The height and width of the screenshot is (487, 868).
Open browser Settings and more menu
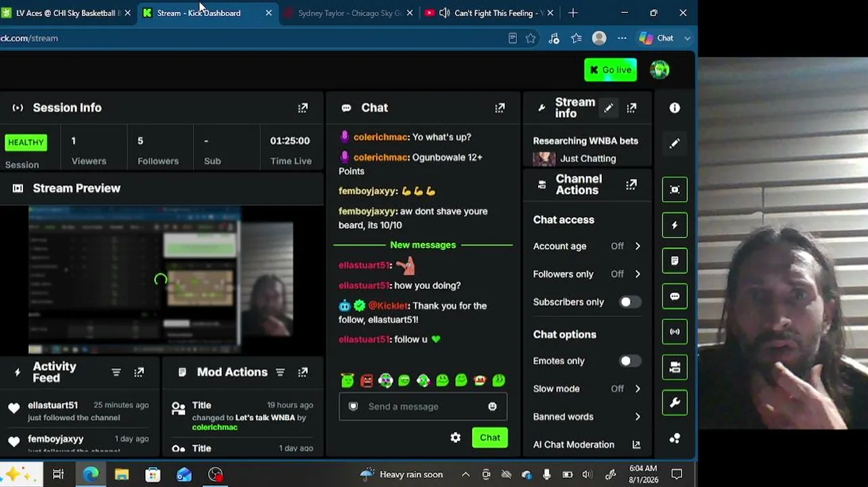[622, 39]
